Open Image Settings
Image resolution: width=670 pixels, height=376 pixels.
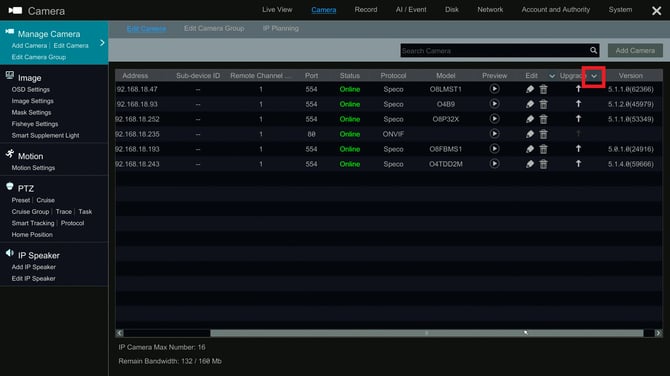(x=32, y=101)
